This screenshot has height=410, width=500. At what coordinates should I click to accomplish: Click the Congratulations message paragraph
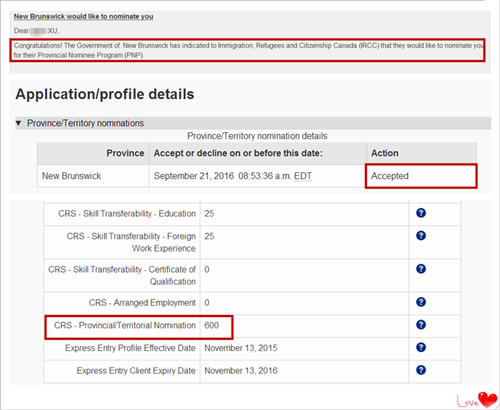[x=249, y=50]
